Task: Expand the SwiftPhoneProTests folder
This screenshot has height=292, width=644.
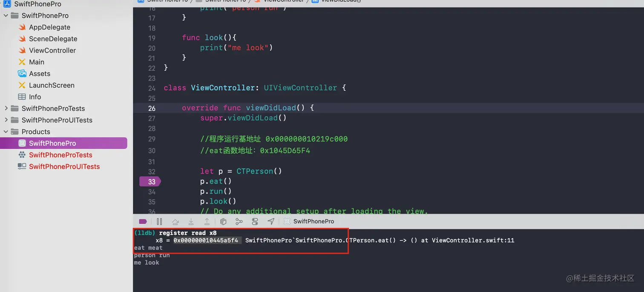Action: coord(6,108)
